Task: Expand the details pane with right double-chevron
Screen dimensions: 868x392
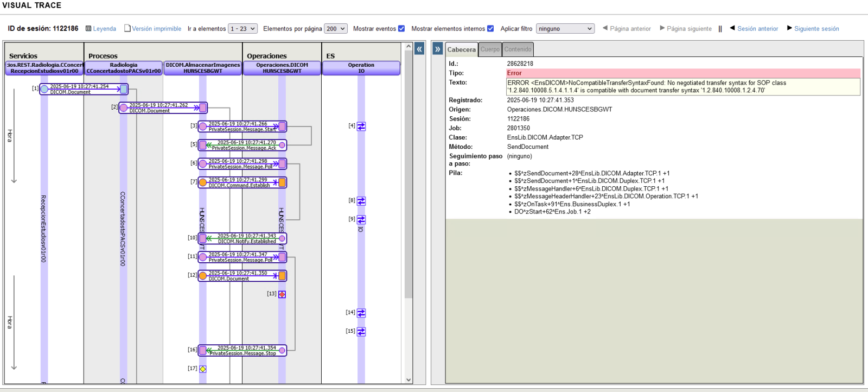Action: coord(438,49)
